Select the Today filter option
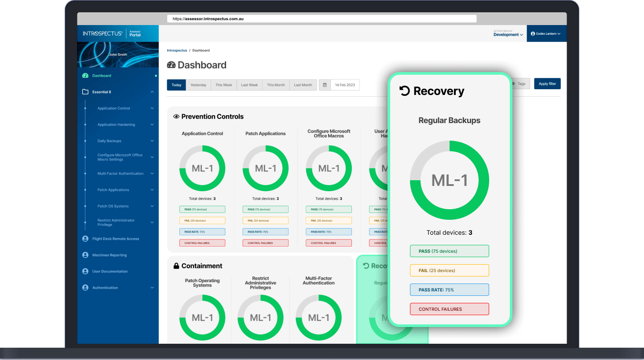Image resolution: width=644 pixels, height=360 pixels. tap(176, 85)
